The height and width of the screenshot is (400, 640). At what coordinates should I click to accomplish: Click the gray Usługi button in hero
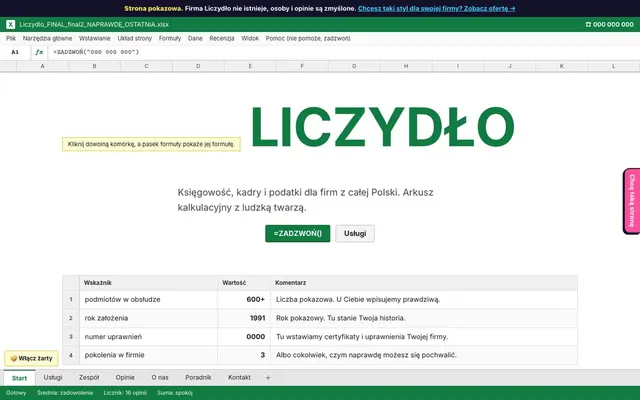[355, 233]
